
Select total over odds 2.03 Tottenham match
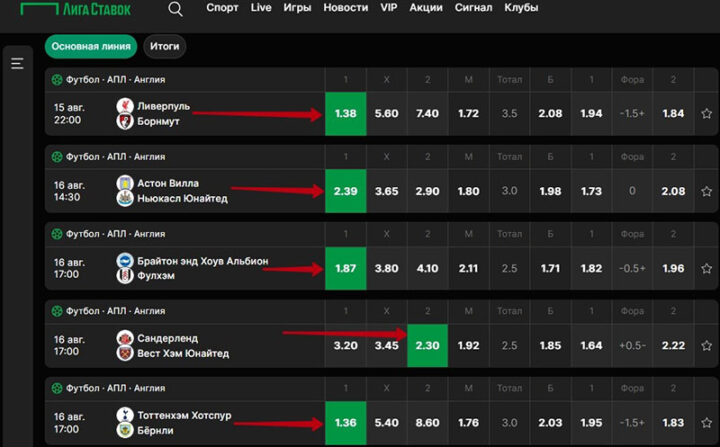(550, 423)
